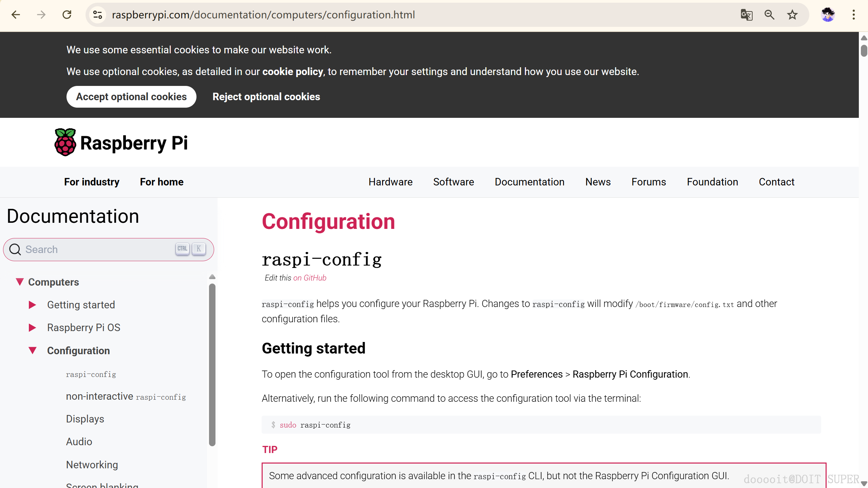
Task: Expand the Getting started tree item
Action: [32, 305]
